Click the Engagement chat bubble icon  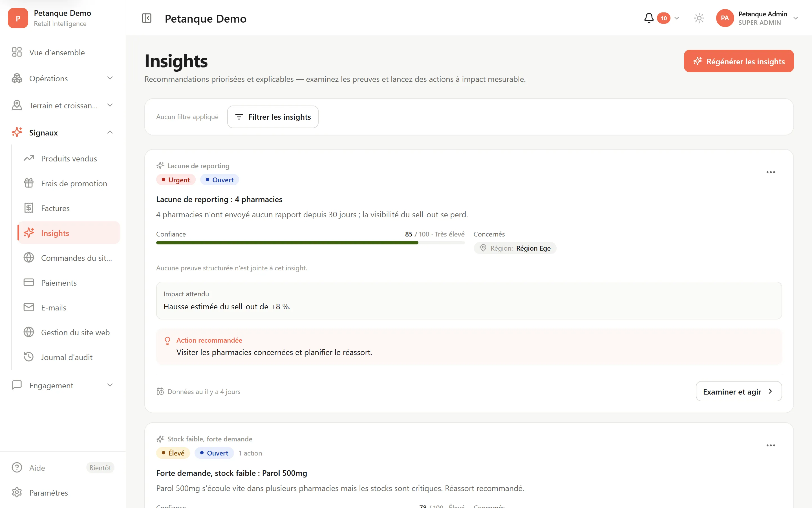17,385
